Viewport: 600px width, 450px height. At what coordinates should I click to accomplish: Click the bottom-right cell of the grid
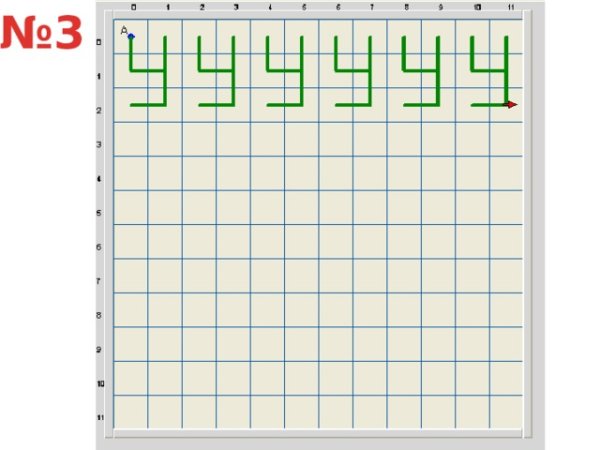tap(506, 411)
